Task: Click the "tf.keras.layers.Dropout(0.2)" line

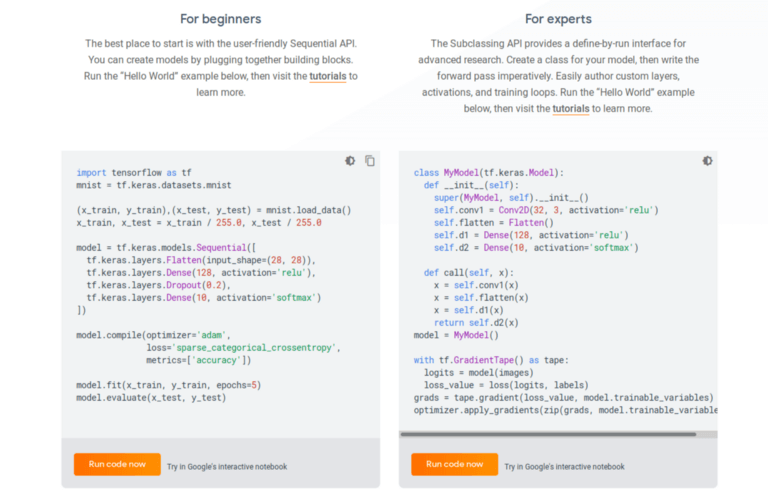Action: click(159, 285)
